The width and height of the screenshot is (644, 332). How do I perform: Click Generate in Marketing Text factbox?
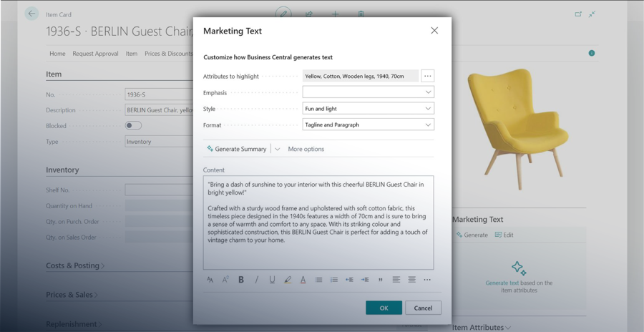[472, 235]
